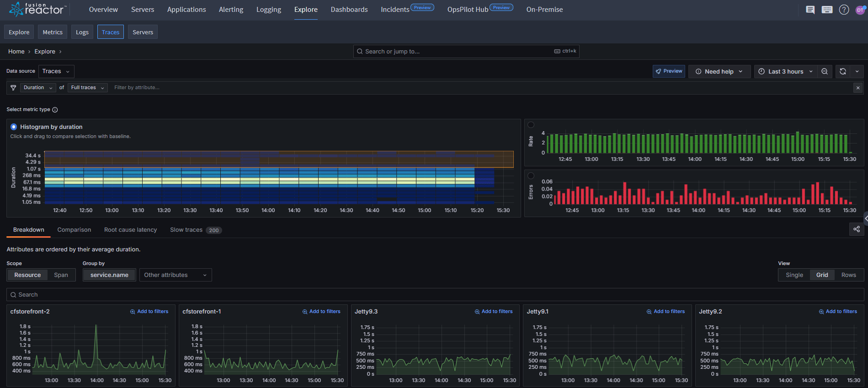Select the Rate metric radio button
This screenshot has height=388, width=868.
[x=531, y=125]
